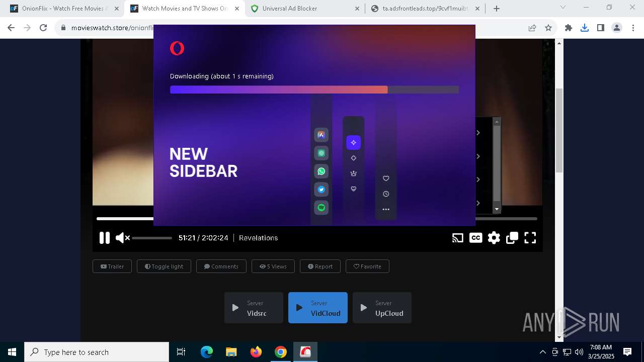Click the page vertical scrollbar
Viewport: 644px width, 362px height.
[559, 131]
